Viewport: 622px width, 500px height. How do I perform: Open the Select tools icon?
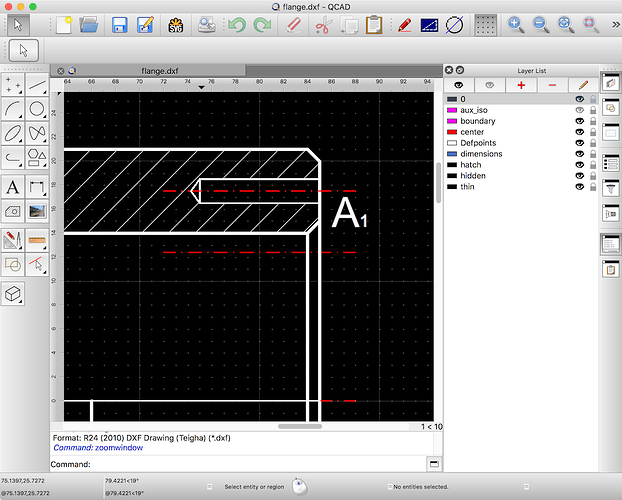pyautogui.click(x=37, y=265)
